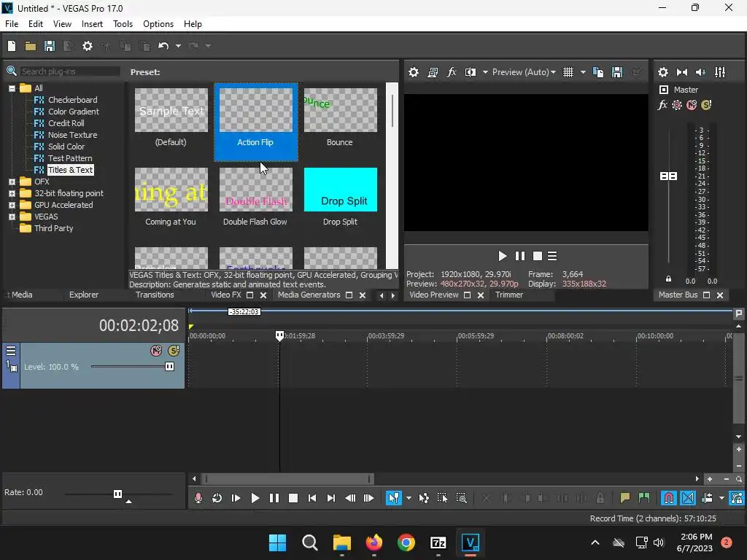Create a new project with the New icon
Screen dimensions: 747x560
coord(12,46)
